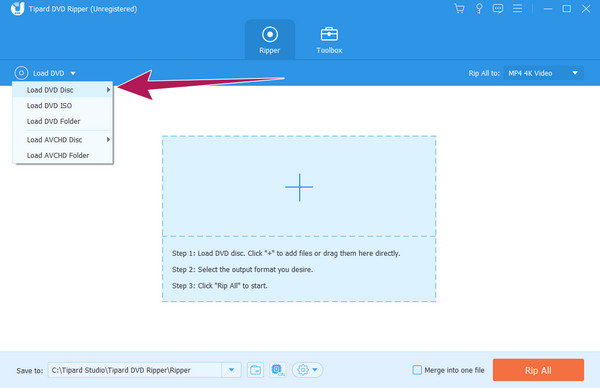Click the Step 2 instruction text

tap(242, 269)
